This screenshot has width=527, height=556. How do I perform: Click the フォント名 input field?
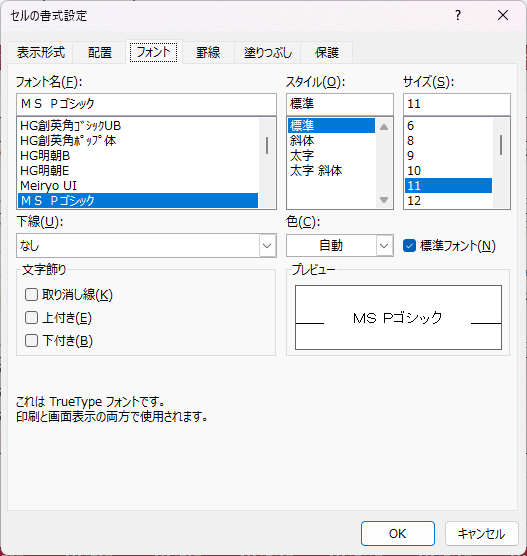tap(146, 104)
